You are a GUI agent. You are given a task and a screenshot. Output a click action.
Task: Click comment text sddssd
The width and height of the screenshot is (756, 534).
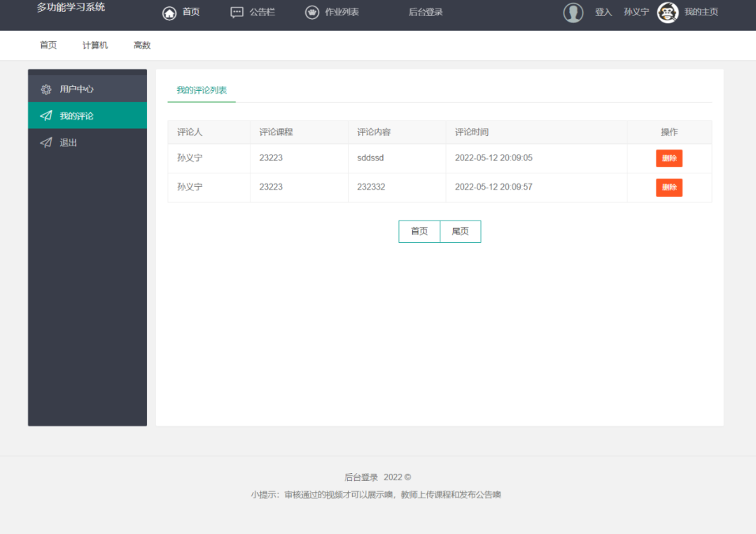pyautogui.click(x=370, y=158)
